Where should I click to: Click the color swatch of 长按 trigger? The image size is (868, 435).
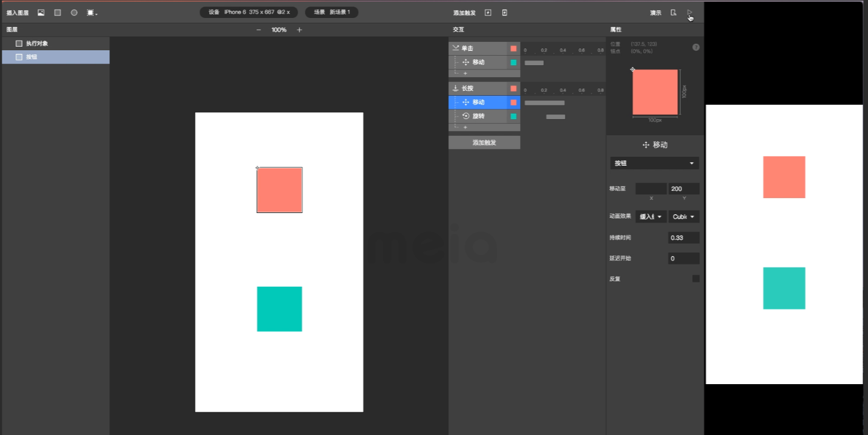pos(514,89)
